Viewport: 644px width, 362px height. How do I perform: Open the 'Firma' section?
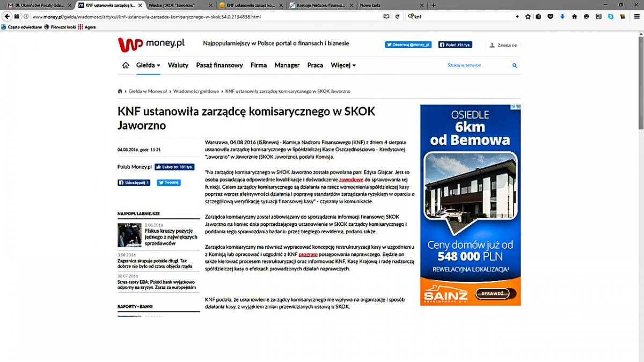(259, 65)
